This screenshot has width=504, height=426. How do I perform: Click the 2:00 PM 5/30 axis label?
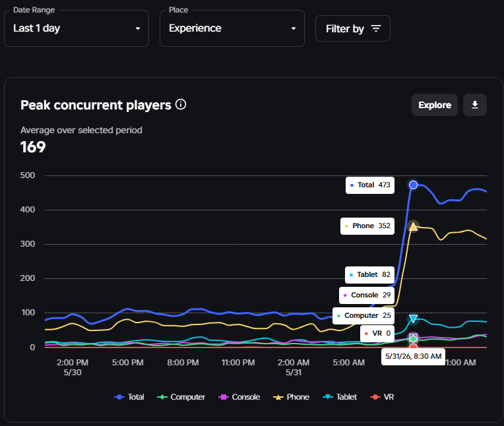pyautogui.click(x=73, y=367)
